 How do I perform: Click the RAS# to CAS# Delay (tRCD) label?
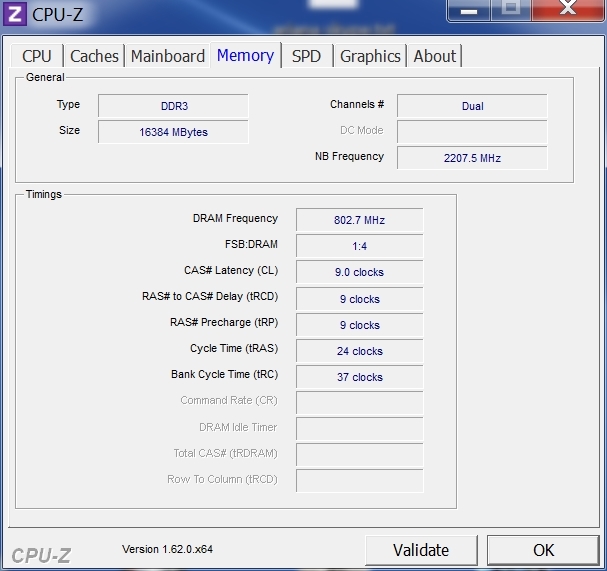point(210,296)
